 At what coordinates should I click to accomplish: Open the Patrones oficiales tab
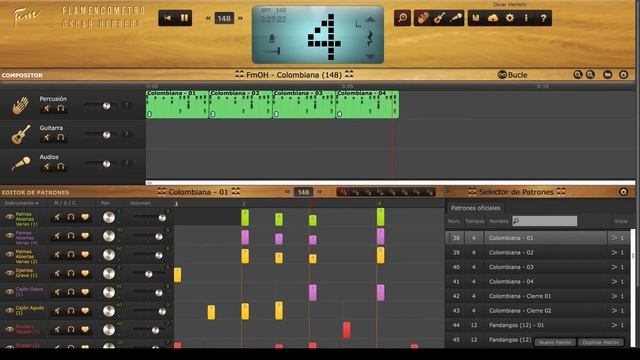[x=475, y=208]
